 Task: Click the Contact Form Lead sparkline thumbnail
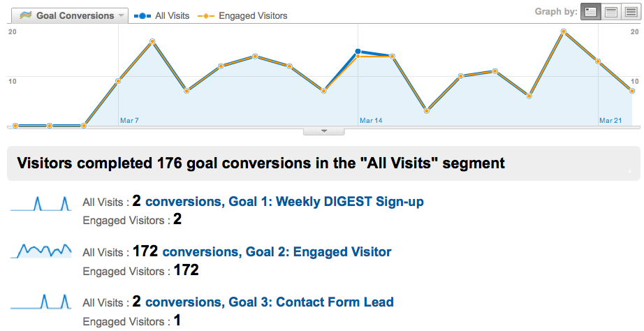(41, 302)
